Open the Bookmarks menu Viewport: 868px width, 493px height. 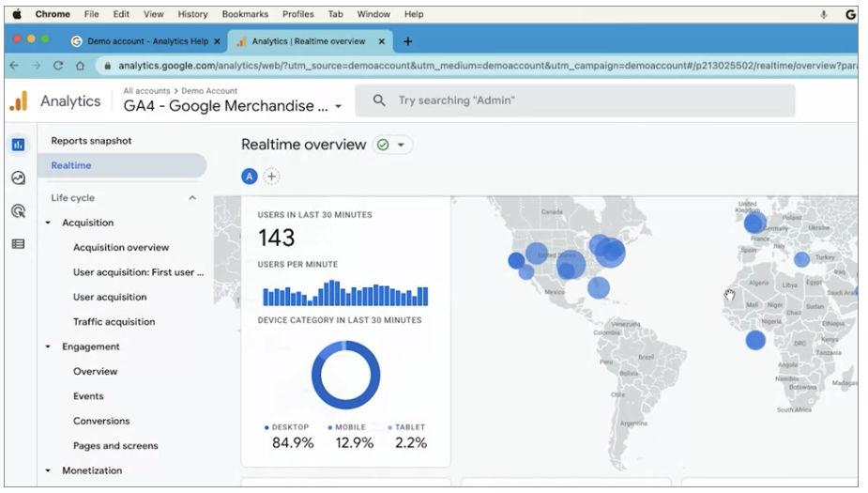tap(245, 14)
